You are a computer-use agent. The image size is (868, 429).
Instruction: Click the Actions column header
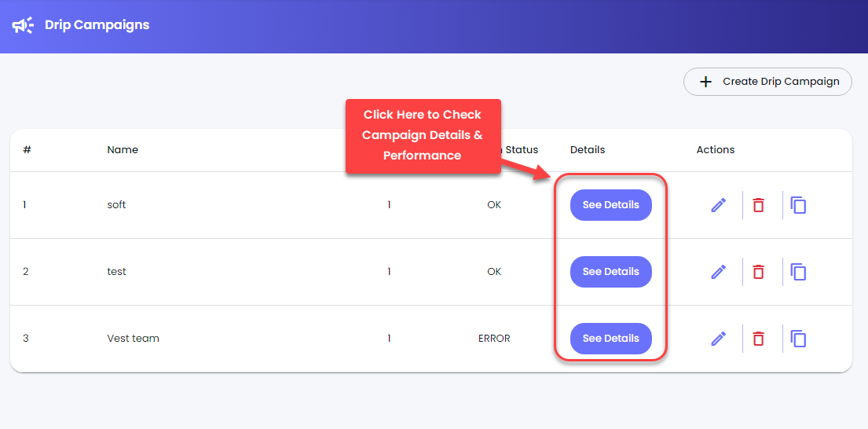pos(715,149)
